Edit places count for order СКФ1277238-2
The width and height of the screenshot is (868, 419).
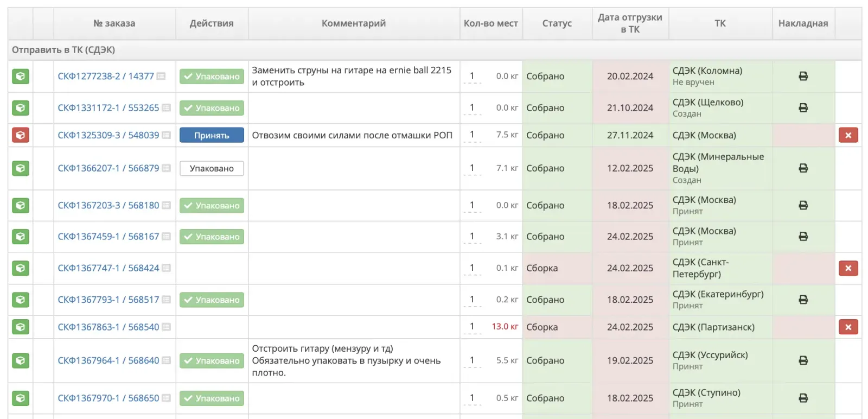(x=472, y=77)
